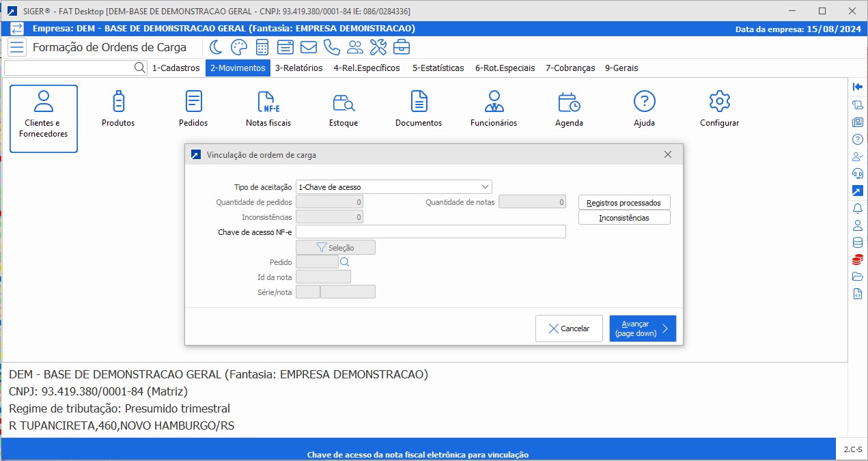This screenshot has width=868, height=461.
Task: Open the notifications bell in right sidebar
Action: click(x=858, y=208)
